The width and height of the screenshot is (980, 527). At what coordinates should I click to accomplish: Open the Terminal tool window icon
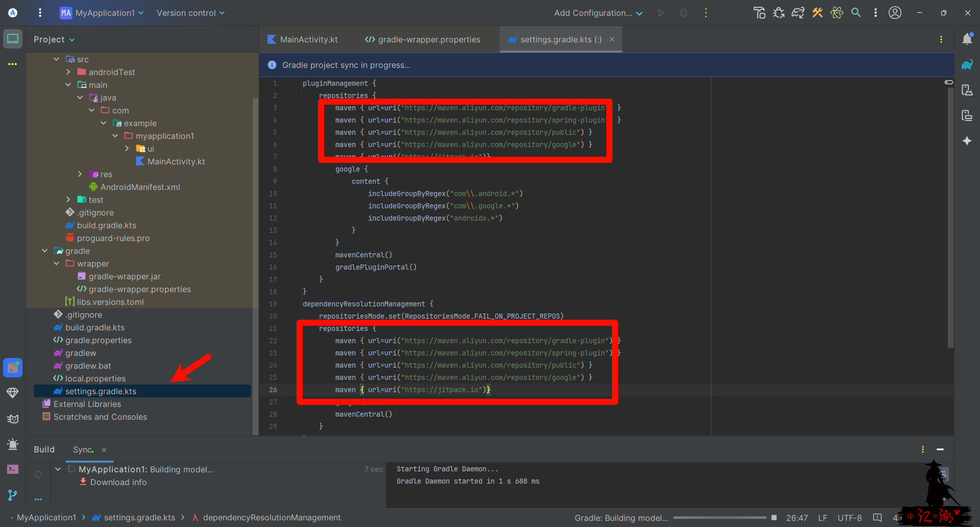[x=13, y=469]
